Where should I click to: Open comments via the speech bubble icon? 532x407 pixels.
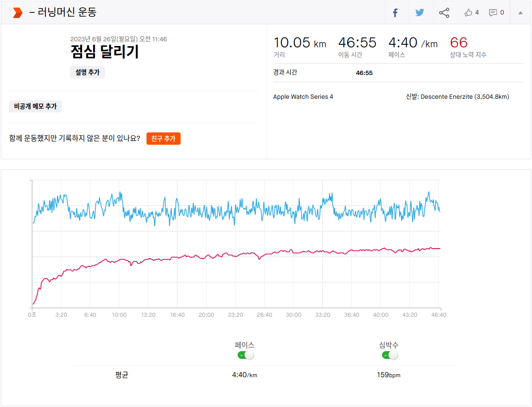point(493,13)
